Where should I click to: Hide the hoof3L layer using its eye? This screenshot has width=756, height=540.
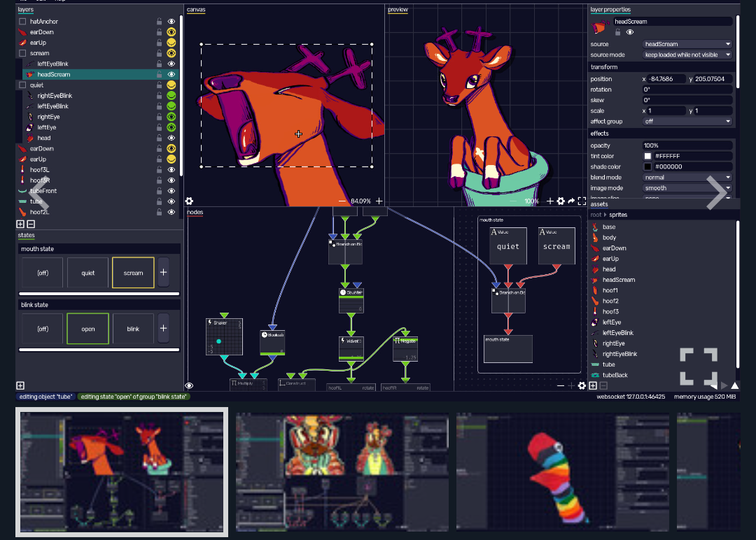(171, 169)
